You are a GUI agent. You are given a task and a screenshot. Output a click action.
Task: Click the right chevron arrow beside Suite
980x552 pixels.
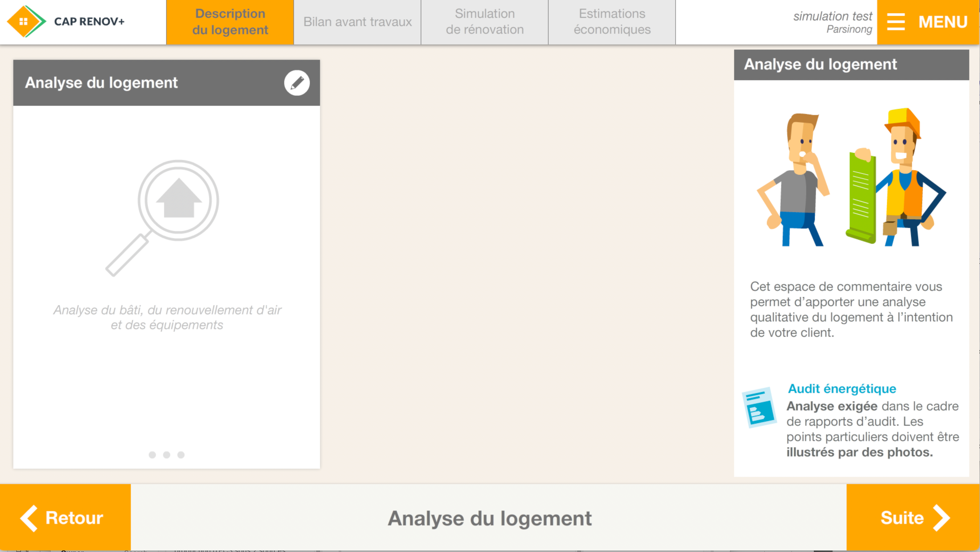coord(941,518)
